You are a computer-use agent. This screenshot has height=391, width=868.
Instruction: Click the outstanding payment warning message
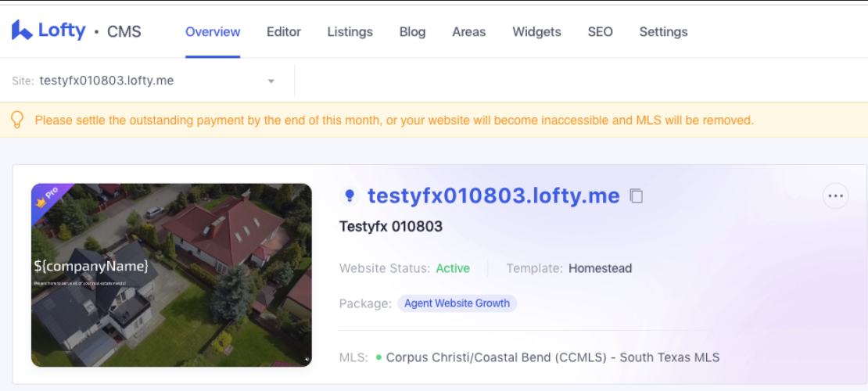[394, 120]
